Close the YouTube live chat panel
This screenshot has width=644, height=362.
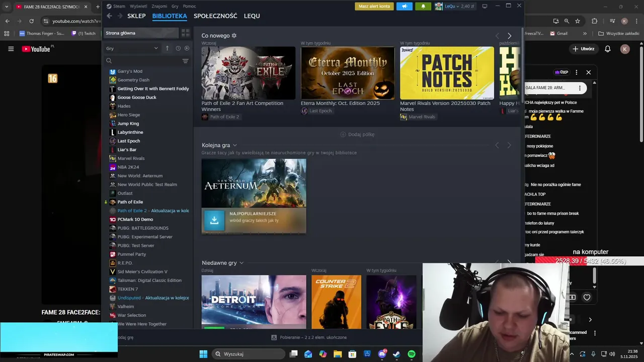588,72
